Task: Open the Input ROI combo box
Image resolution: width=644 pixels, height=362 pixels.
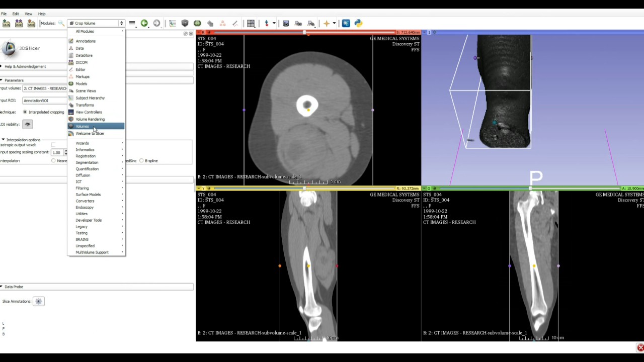Action: point(45,101)
